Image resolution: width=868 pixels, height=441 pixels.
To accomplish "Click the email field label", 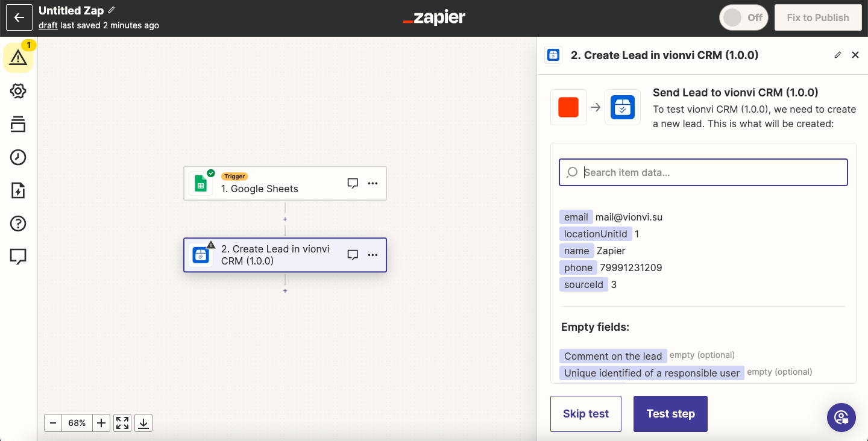I will (x=576, y=217).
